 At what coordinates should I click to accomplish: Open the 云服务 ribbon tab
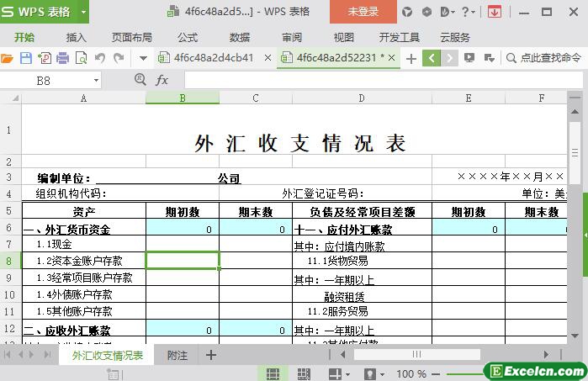coord(455,38)
